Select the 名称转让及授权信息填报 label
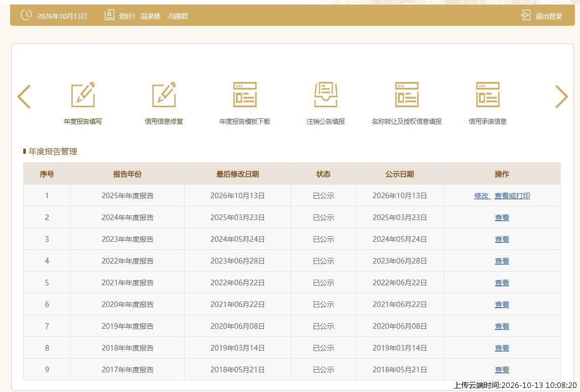Screen dimensions: 580x392 pyautogui.click(x=407, y=121)
